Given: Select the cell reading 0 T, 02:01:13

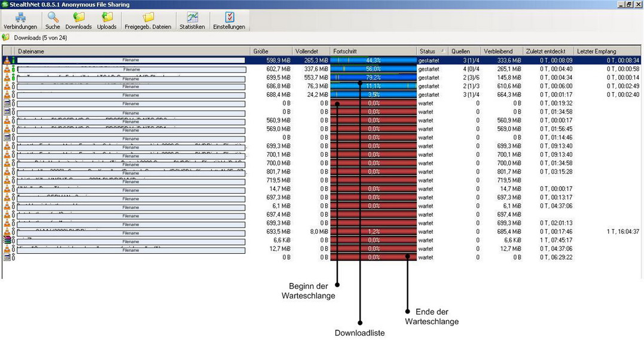Looking at the screenshot, I should point(556,223).
